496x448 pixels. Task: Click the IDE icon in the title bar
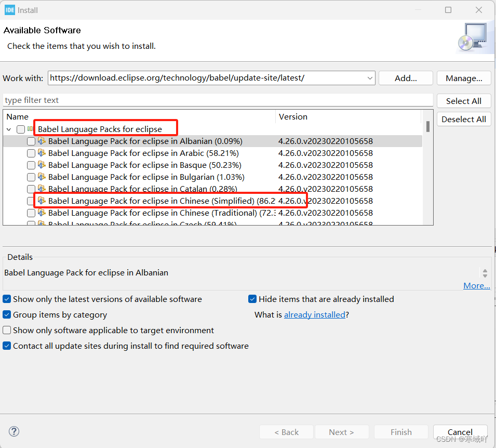coord(10,10)
